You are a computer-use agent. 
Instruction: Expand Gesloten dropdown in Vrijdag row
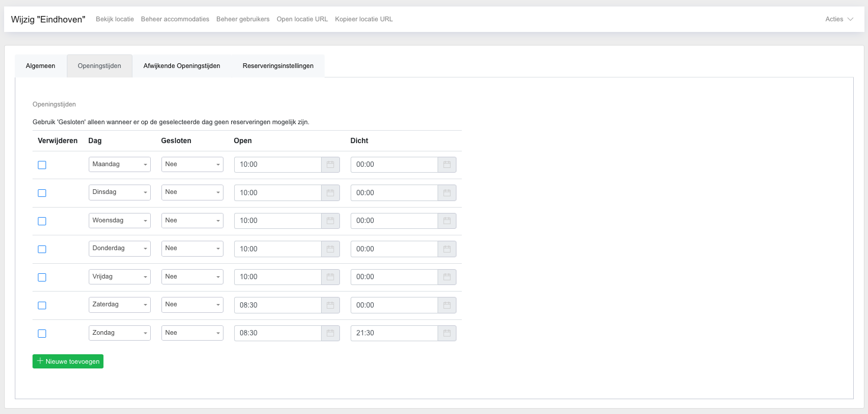click(x=192, y=277)
